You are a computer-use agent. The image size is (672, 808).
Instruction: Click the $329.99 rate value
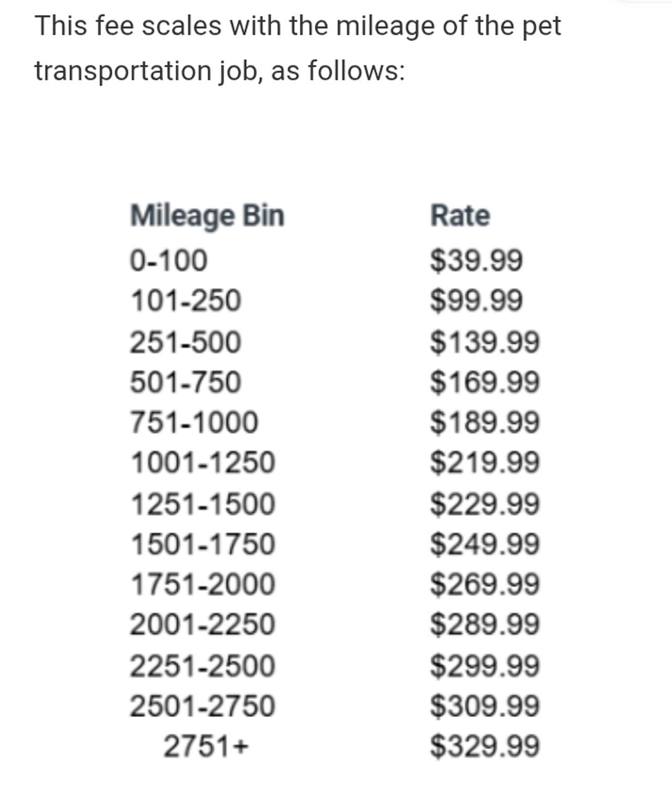(x=485, y=746)
